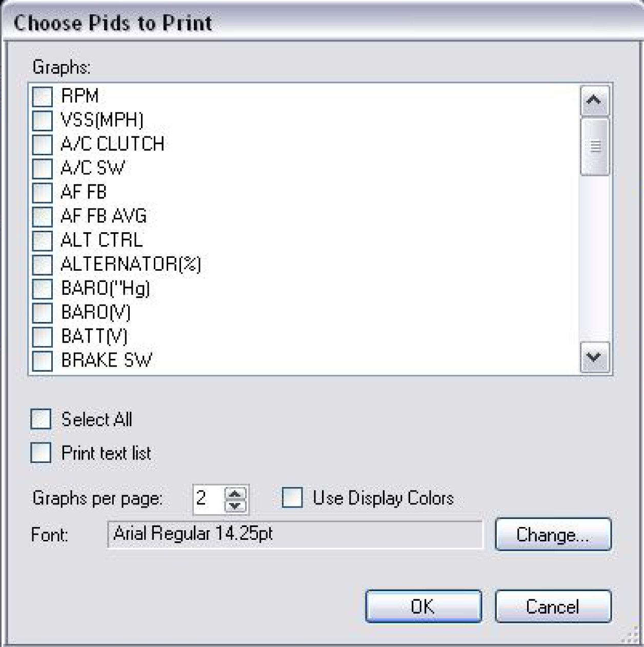
Task: Decrease graphs per page with down arrow
Action: click(x=235, y=506)
